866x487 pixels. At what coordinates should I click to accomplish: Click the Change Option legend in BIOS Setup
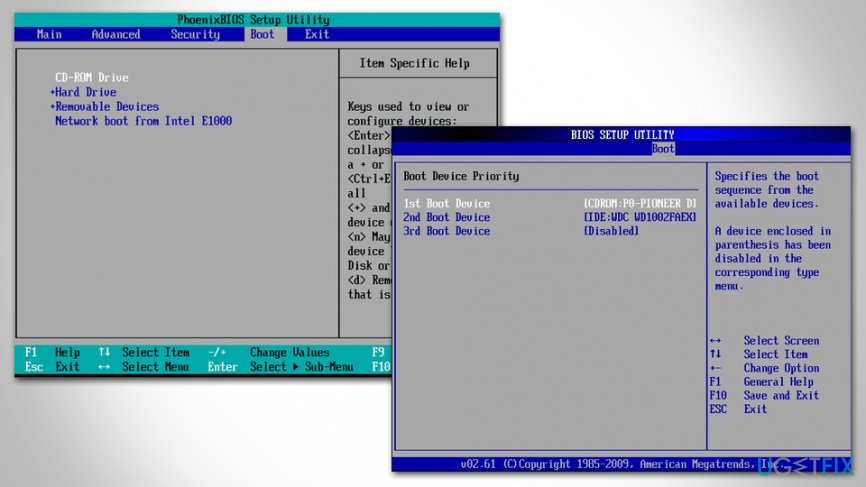click(781, 368)
